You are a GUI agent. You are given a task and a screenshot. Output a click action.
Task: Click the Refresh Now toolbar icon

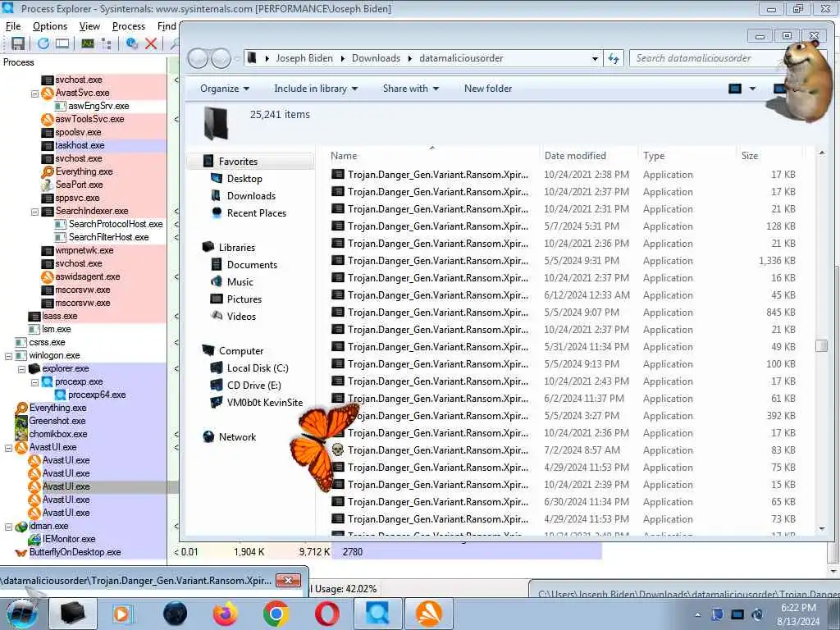pos(43,44)
